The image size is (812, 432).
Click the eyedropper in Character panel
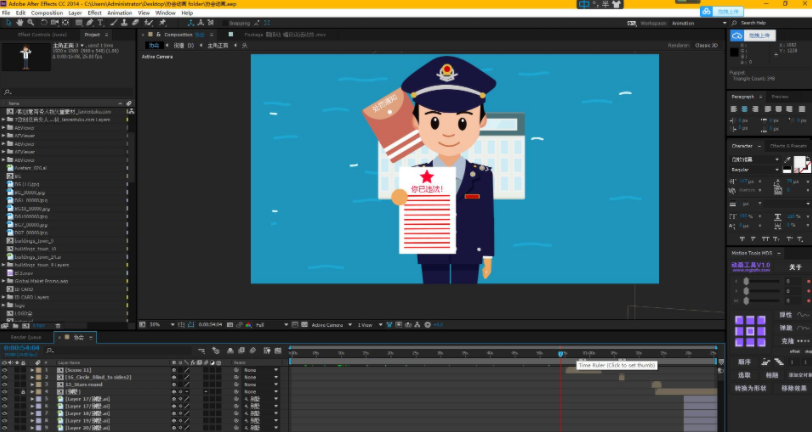coord(787,160)
